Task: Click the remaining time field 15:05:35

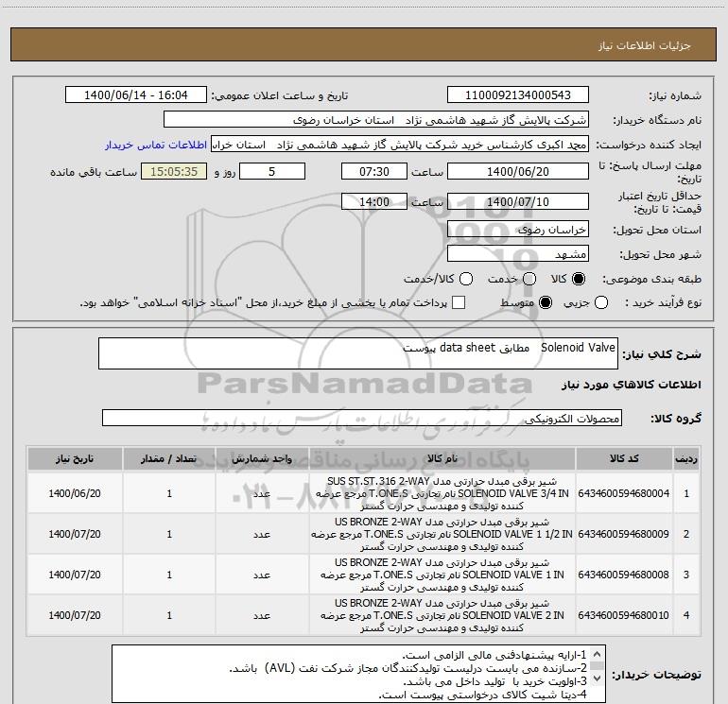Action: [x=174, y=172]
